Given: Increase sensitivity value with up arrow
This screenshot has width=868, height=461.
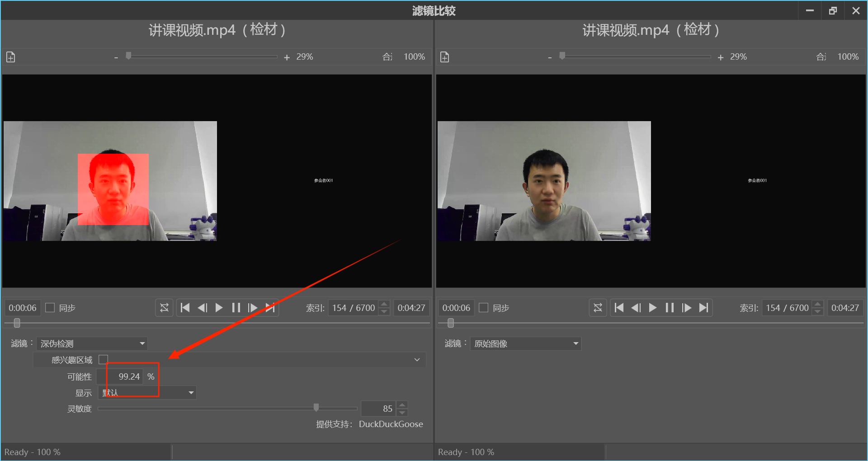Looking at the screenshot, I should 402,405.
